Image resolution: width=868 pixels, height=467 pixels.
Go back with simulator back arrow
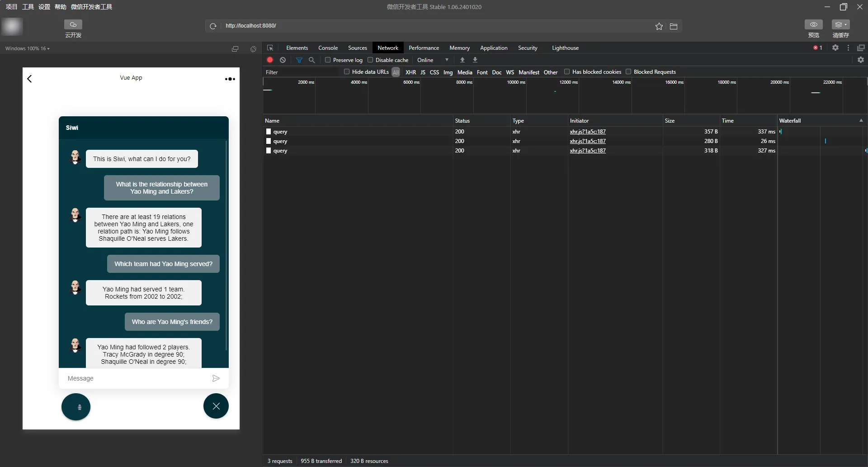(29, 79)
